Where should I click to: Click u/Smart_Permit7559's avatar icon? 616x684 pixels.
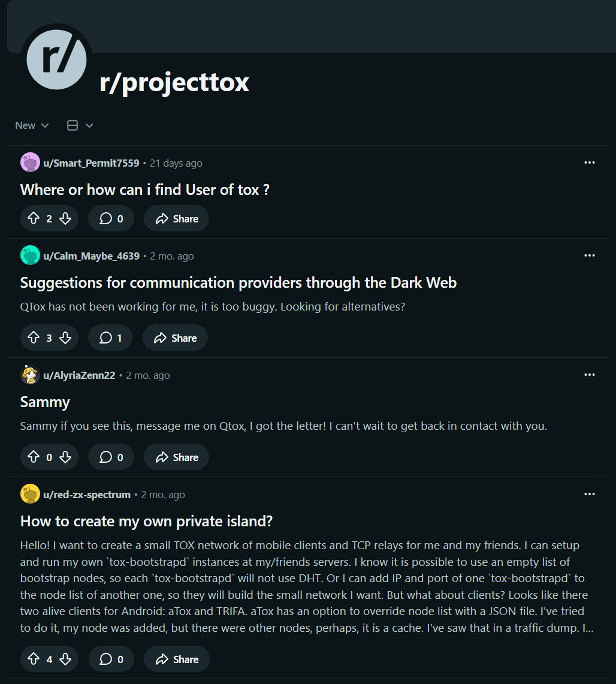[x=30, y=163]
